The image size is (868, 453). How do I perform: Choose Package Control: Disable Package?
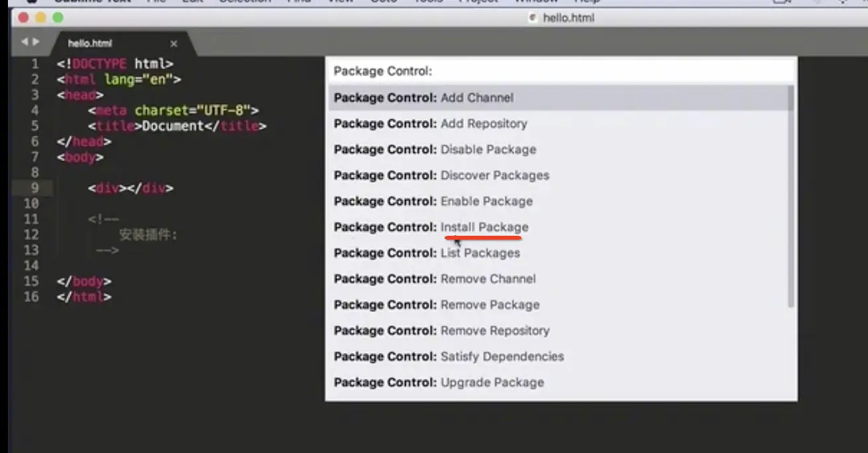click(x=557, y=149)
